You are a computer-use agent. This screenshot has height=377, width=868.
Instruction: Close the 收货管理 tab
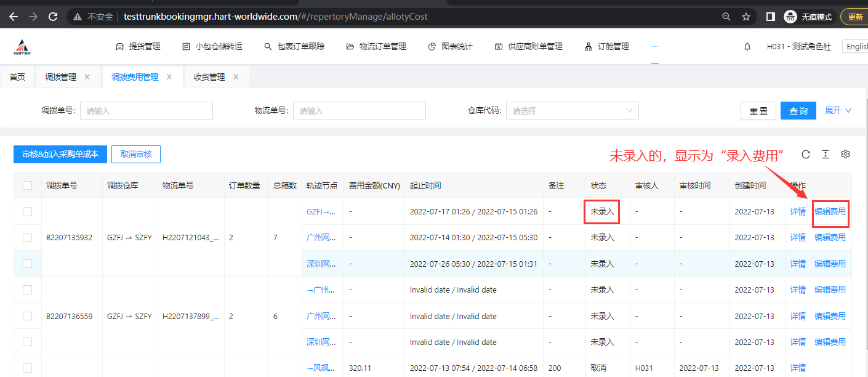235,77
